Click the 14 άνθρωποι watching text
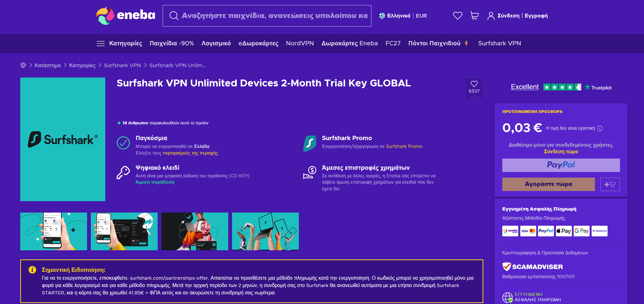644x304 pixels. click(x=165, y=123)
